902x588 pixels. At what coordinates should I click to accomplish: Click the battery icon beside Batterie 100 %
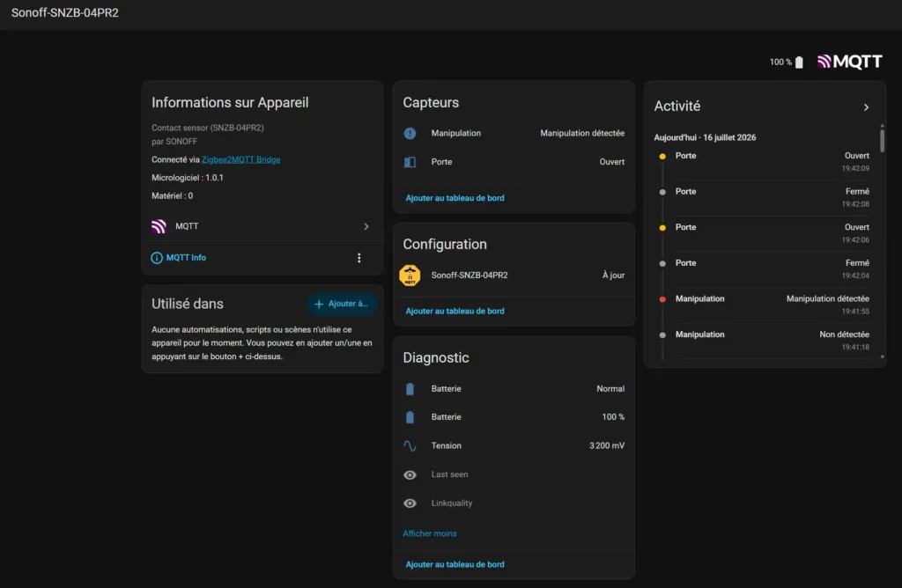pyautogui.click(x=410, y=417)
